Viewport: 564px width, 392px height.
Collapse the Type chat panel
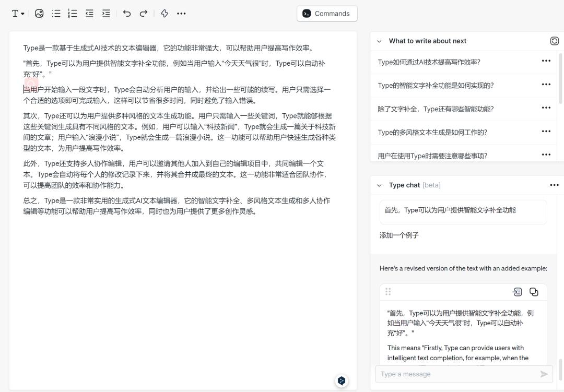coord(379,186)
